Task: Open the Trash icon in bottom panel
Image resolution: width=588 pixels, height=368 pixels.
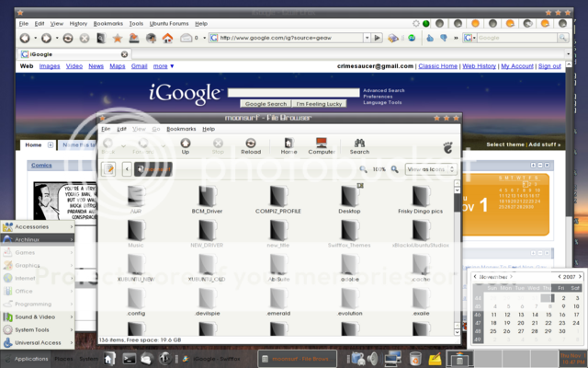Action: click(x=415, y=359)
